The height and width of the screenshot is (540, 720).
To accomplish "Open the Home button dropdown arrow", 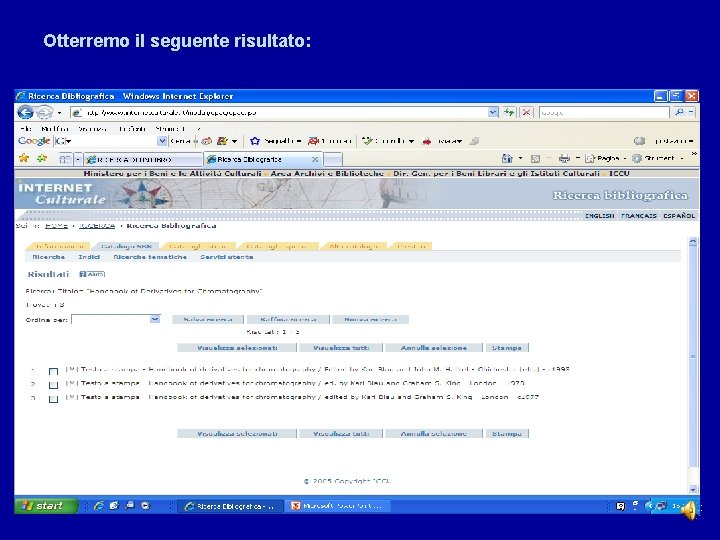I will [x=520, y=158].
